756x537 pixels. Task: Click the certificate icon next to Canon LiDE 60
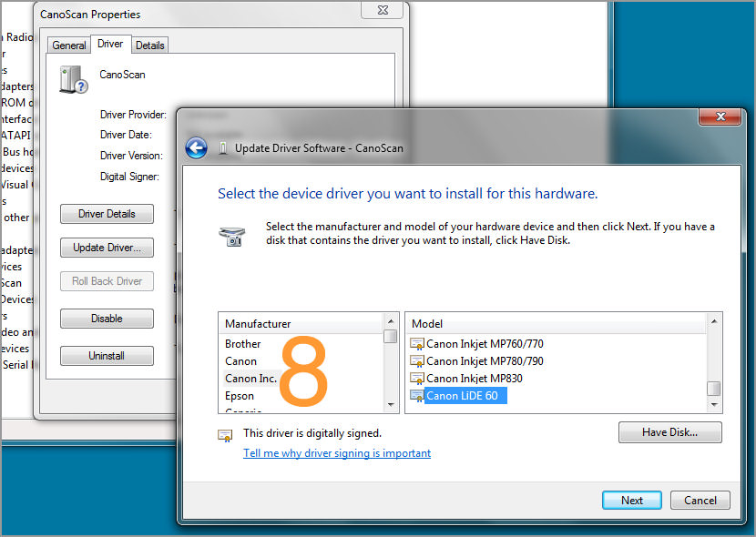[x=417, y=396]
